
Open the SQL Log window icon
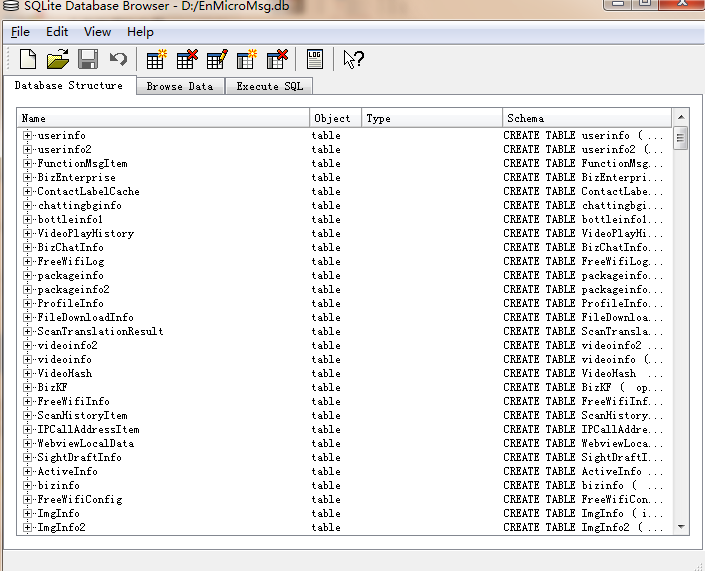[x=315, y=59]
